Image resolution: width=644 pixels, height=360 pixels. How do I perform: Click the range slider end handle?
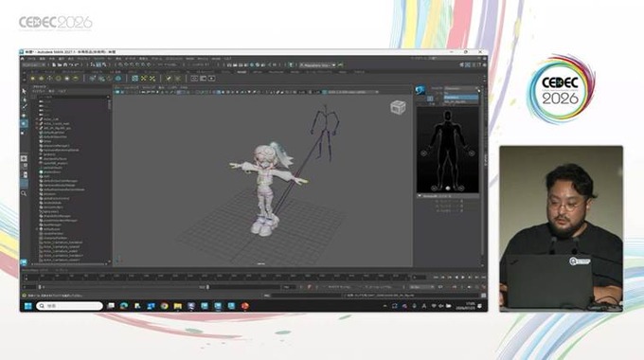207,287
